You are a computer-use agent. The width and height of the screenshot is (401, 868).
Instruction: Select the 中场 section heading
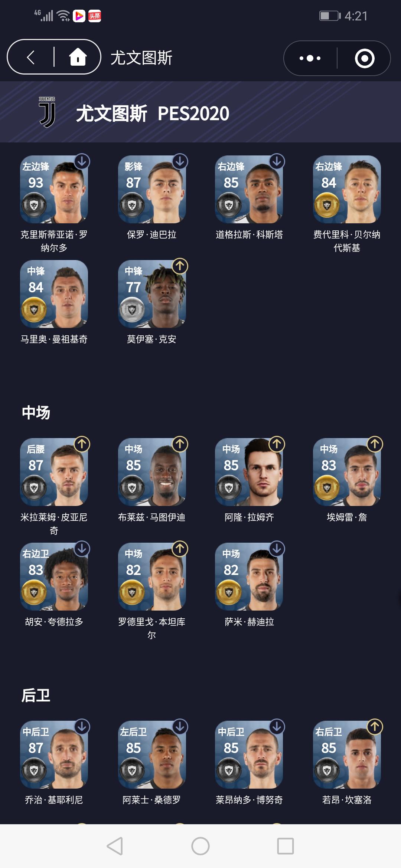[x=36, y=412]
